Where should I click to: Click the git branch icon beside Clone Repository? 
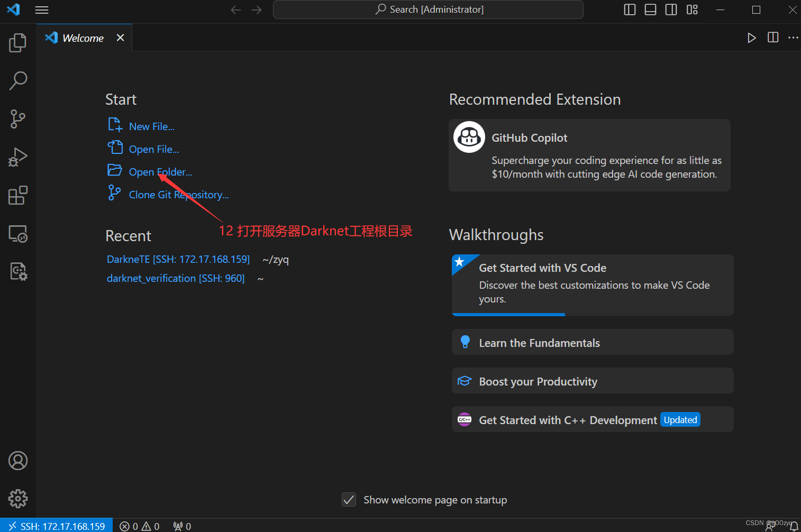(114, 192)
